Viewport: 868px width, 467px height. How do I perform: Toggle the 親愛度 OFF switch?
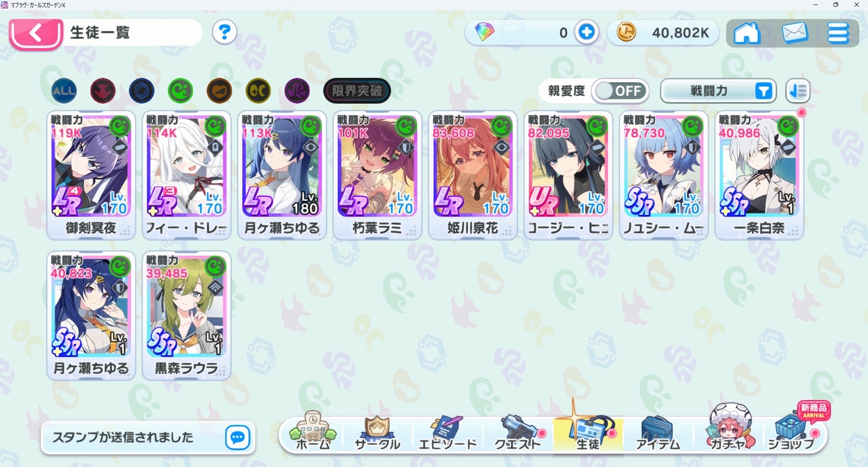620,91
